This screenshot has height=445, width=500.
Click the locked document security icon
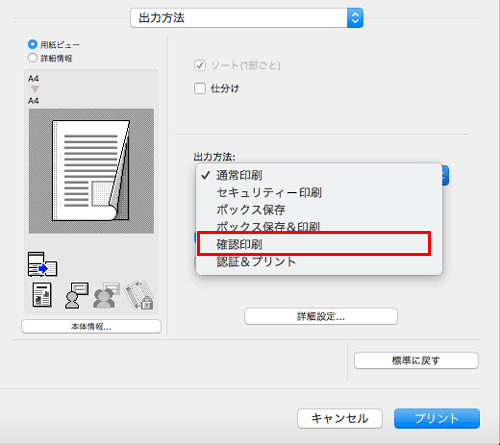pos(139,295)
